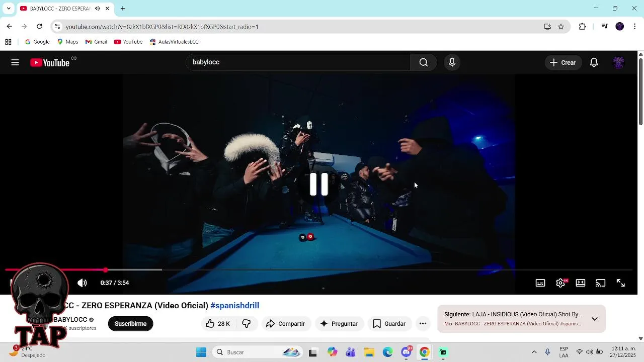This screenshot has width=644, height=362.
Task: Dislike the video
Action: point(246,324)
